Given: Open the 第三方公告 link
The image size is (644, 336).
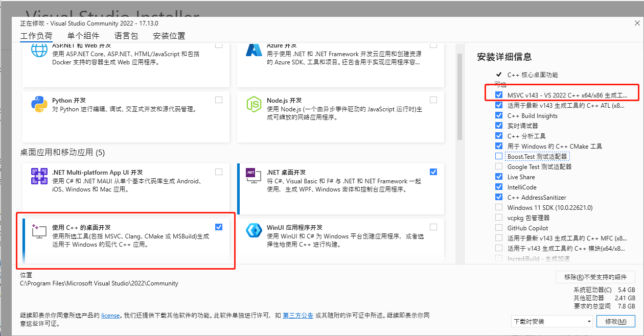Looking at the screenshot, I should [298, 316].
